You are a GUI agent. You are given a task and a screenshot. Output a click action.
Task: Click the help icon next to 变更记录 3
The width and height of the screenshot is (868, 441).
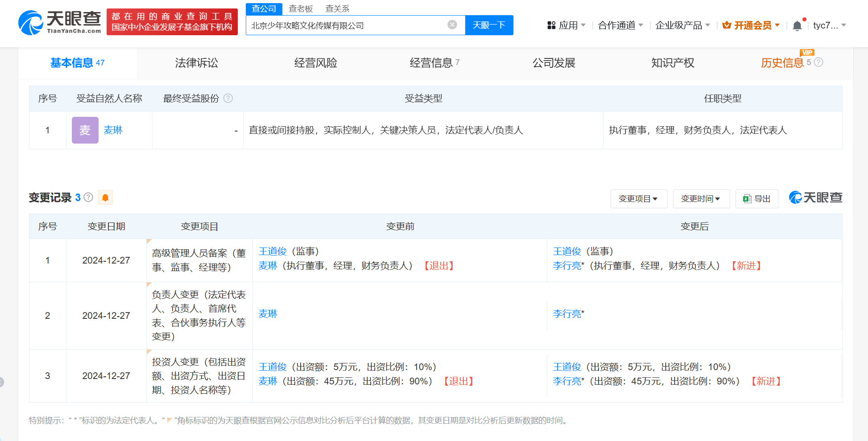[88, 197]
